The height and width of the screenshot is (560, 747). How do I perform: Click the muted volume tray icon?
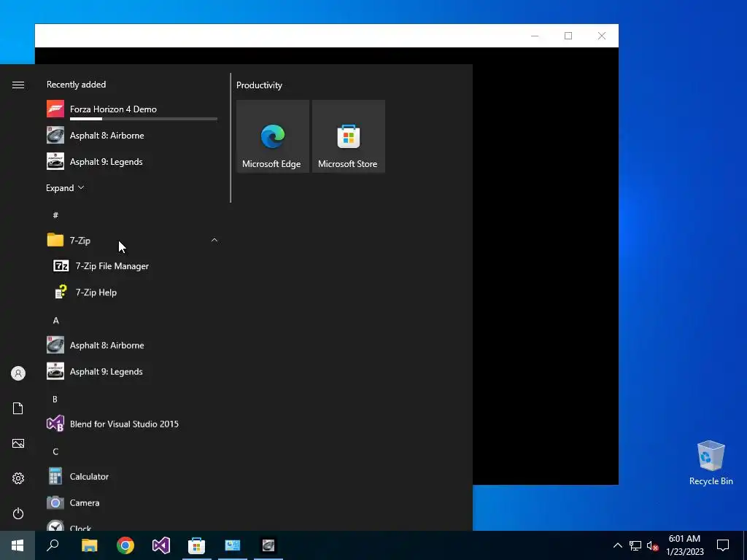(652, 545)
